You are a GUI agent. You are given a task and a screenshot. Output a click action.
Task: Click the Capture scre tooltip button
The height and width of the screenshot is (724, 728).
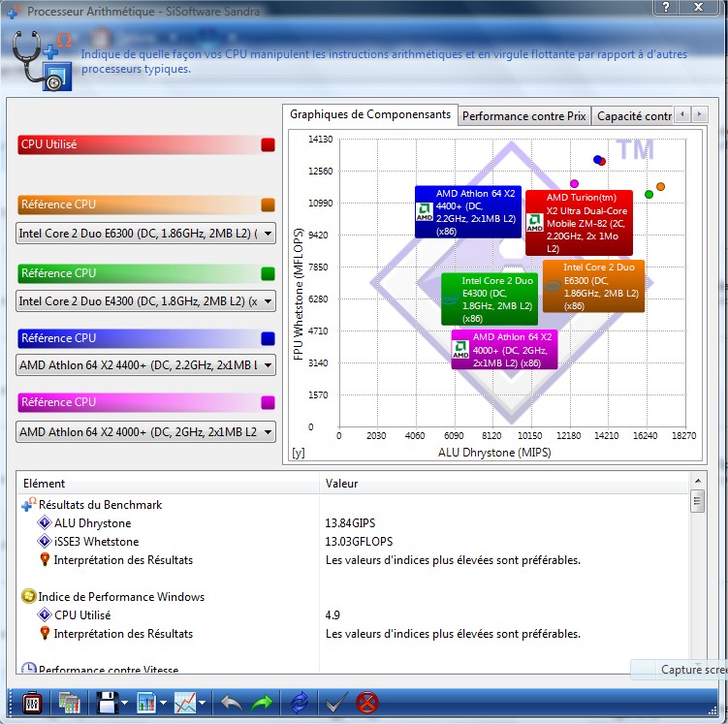pyautogui.click(x=680, y=670)
